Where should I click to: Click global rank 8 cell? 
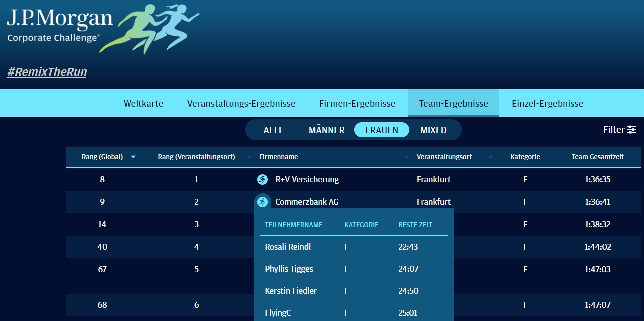(102, 179)
